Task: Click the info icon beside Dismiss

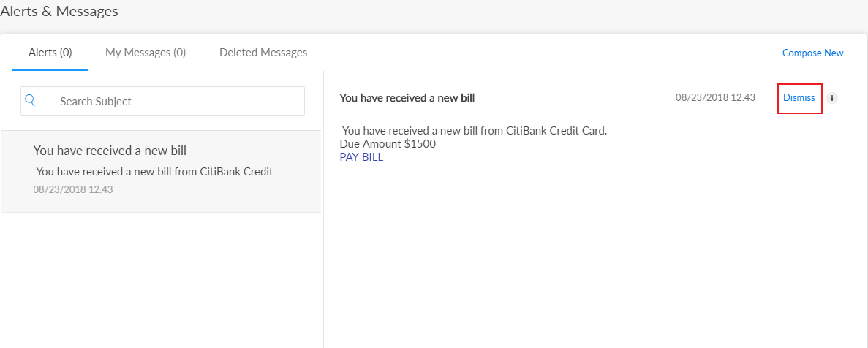Action: 832,98
